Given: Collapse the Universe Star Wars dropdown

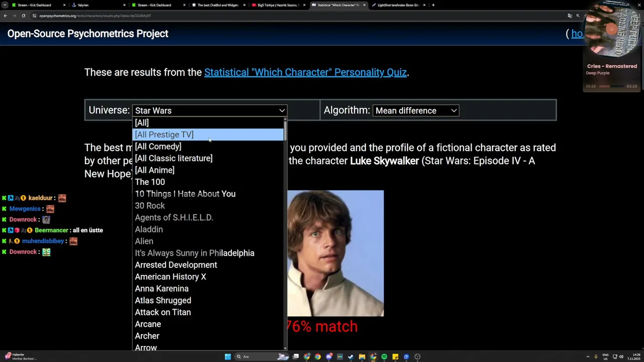Looking at the screenshot, I should [x=209, y=111].
